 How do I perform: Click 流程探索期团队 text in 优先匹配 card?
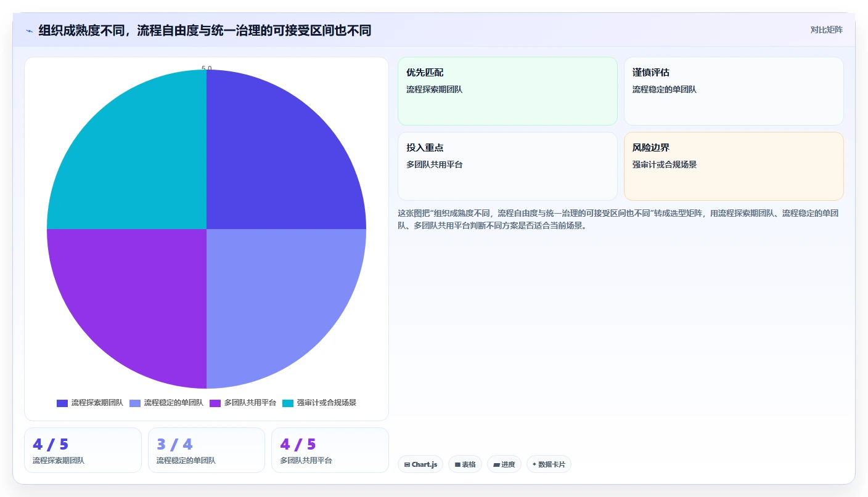coord(434,89)
